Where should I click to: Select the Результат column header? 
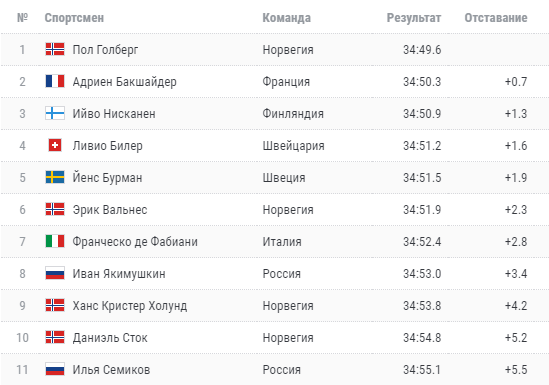(x=414, y=18)
